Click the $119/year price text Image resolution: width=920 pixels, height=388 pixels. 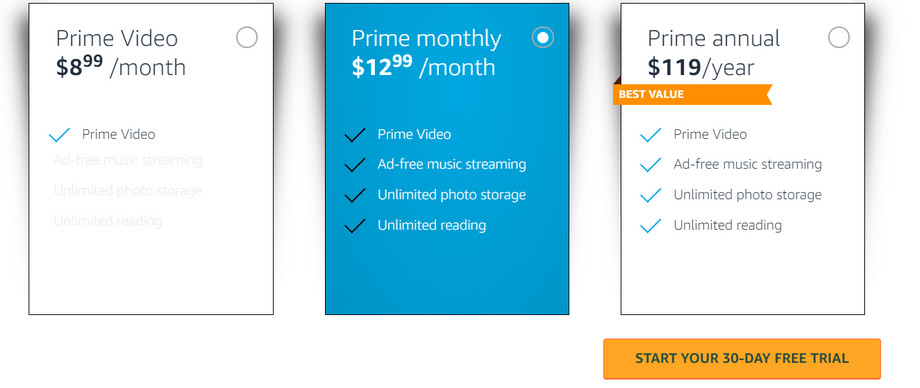(x=701, y=67)
